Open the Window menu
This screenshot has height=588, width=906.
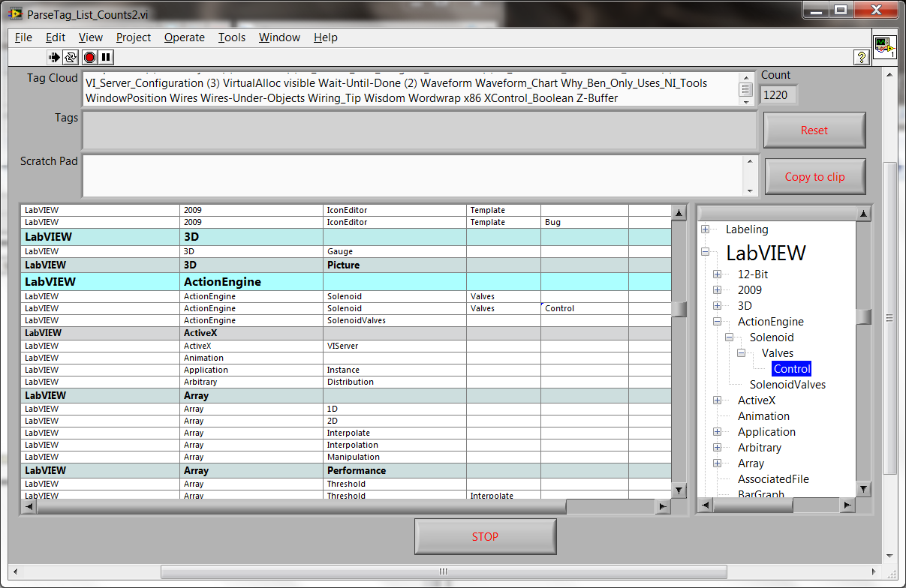click(x=279, y=37)
